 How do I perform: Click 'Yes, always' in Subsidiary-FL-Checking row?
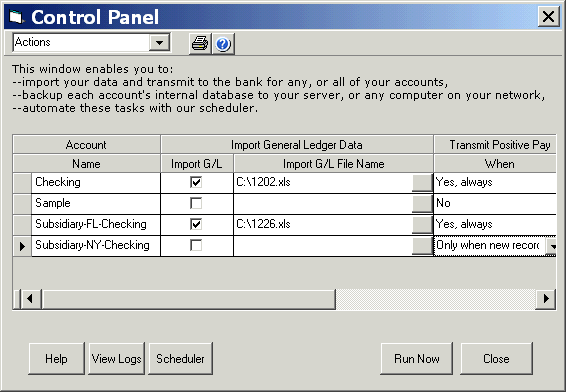tap(495, 224)
